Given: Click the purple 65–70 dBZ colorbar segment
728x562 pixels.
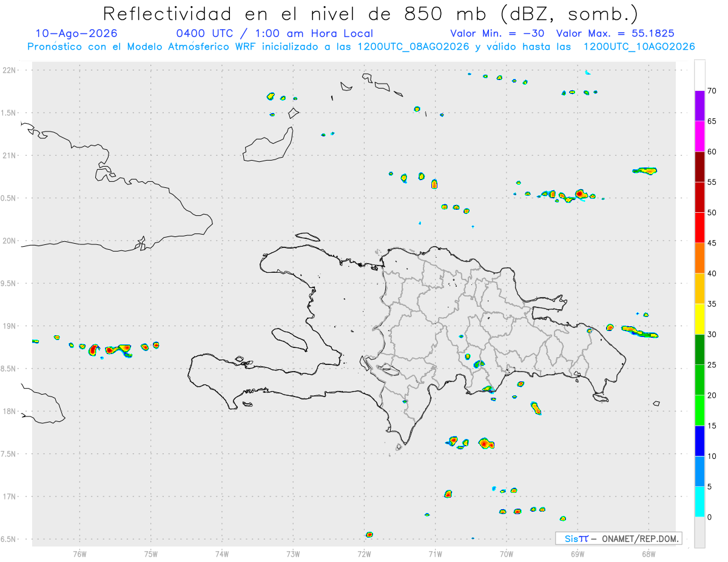Looking at the screenshot, I should coord(699,106).
